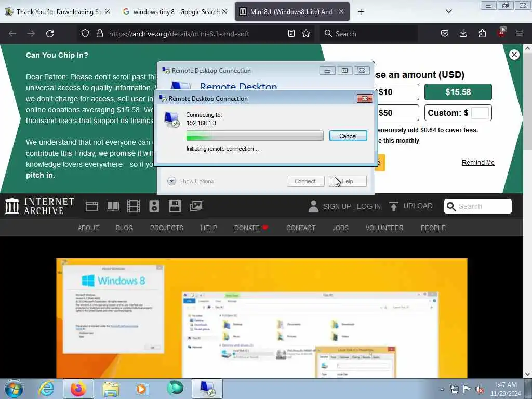Open Firefox downloads panel

(x=463, y=33)
